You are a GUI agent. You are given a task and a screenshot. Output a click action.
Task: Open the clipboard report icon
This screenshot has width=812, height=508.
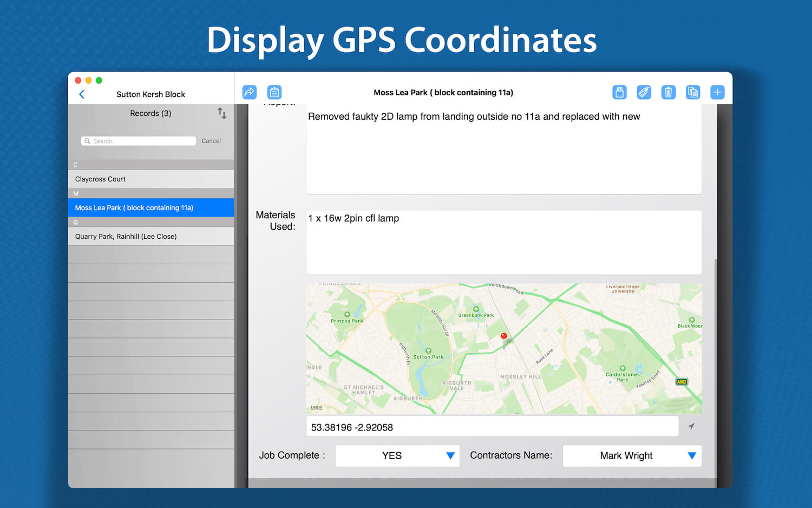pyautogui.click(x=274, y=92)
